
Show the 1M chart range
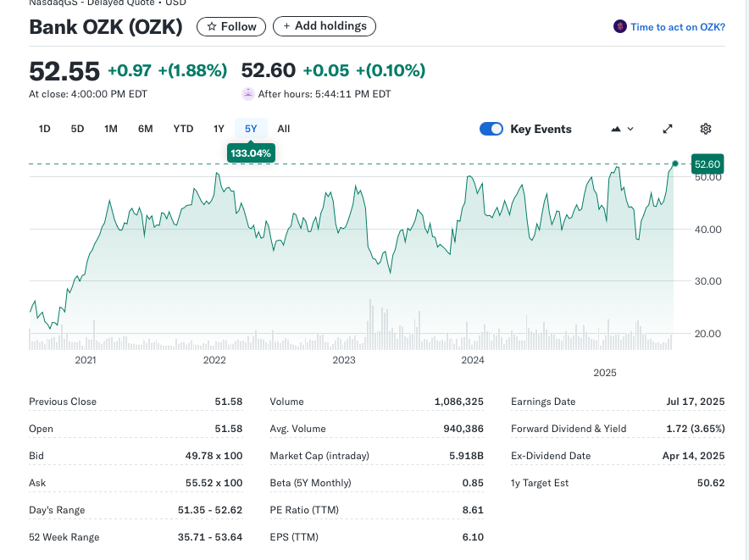(111, 129)
